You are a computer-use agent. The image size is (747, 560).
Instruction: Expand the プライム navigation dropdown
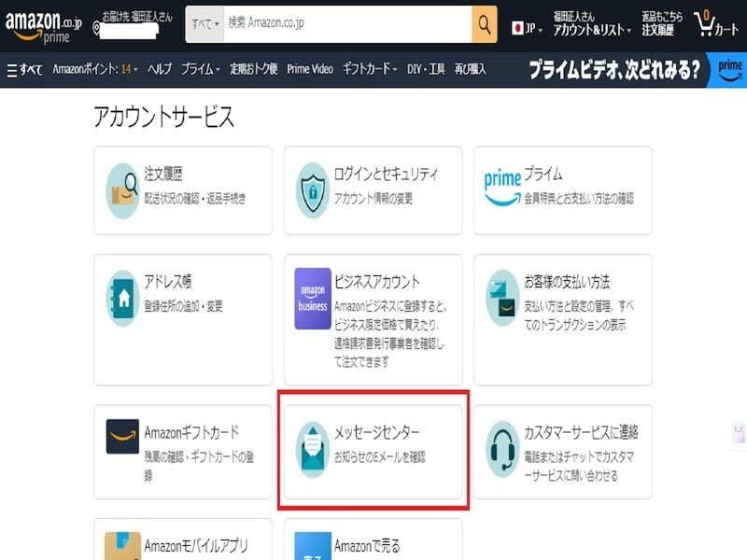click(x=201, y=69)
